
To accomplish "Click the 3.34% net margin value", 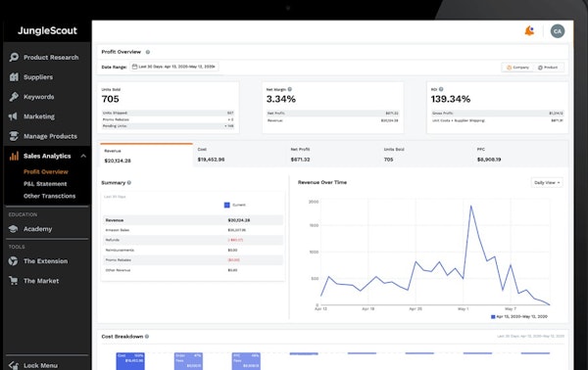I will (281, 99).
